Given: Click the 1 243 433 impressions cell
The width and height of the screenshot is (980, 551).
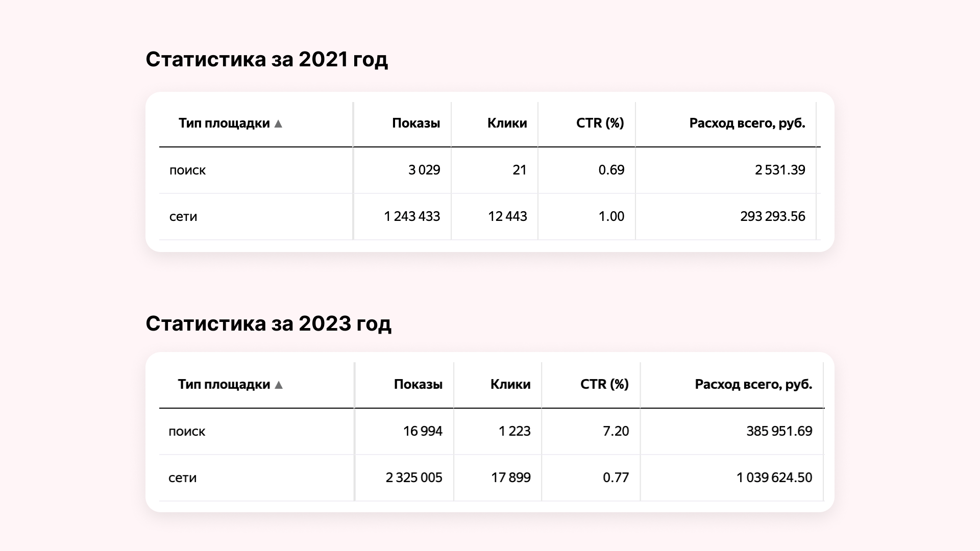Looking at the screenshot, I should (412, 216).
